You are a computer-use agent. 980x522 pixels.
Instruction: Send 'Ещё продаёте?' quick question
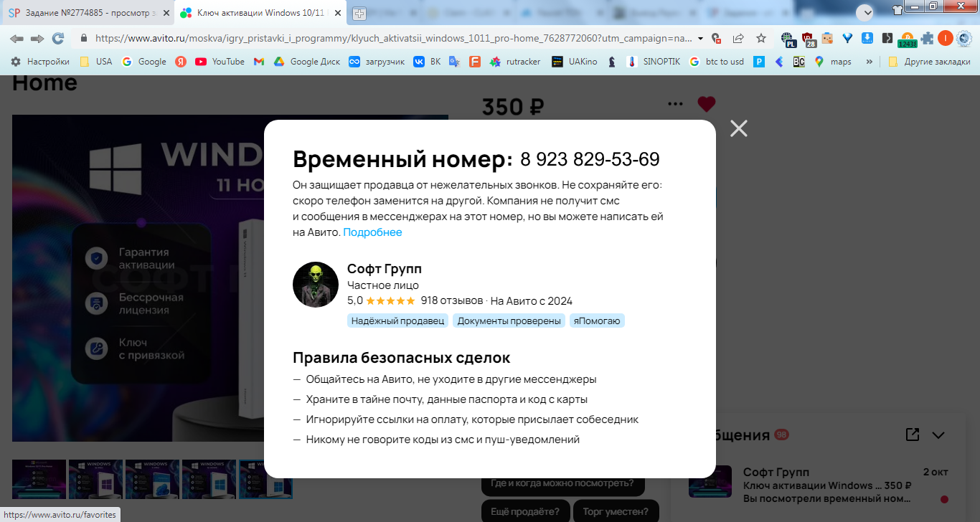point(525,511)
